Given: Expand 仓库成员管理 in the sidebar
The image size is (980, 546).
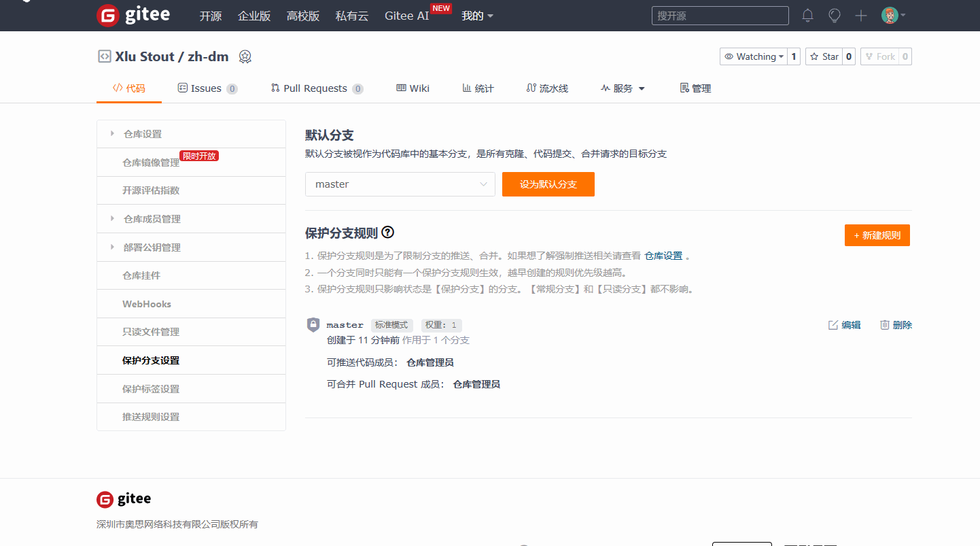Looking at the screenshot, I should pyautogui.click(x=191, y=219).
